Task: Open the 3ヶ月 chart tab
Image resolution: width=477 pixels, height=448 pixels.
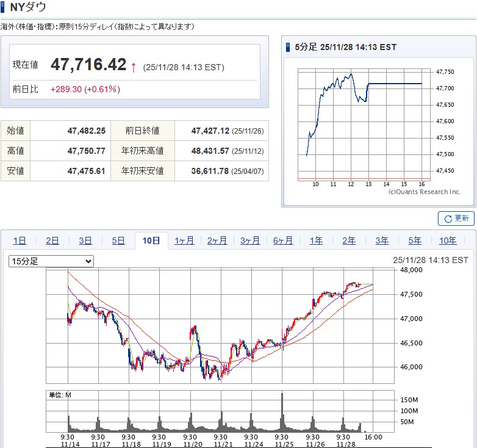Action: [250, 240]
